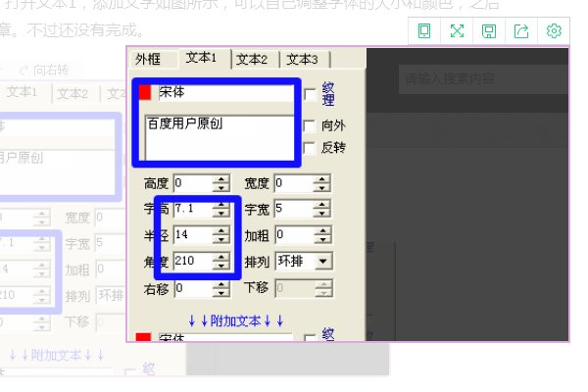
Task: Click the 角度 field showing 210
Action: tap(193, 261)
